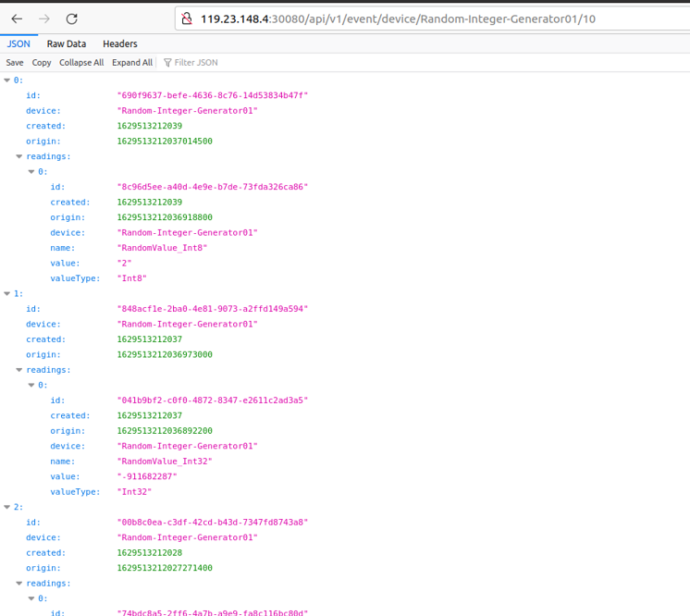This screenshot has height=616, width=690.
Task: Reload the page with the refresh icon
Action: coord(72,18)
